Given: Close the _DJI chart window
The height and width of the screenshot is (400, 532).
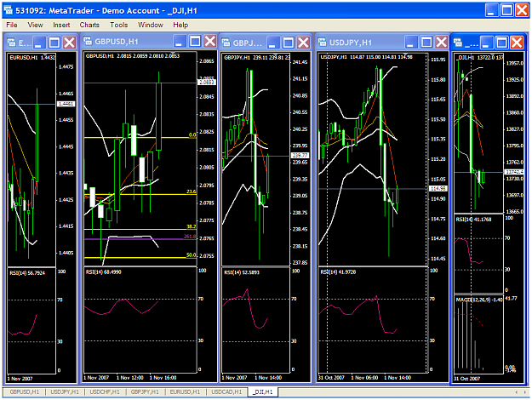Looking at the screenshot, I should (x=517, y=43).
